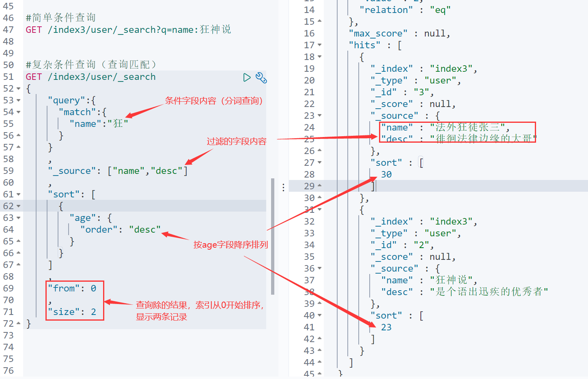Click the "name":"狂" match value

coord(99,124)
